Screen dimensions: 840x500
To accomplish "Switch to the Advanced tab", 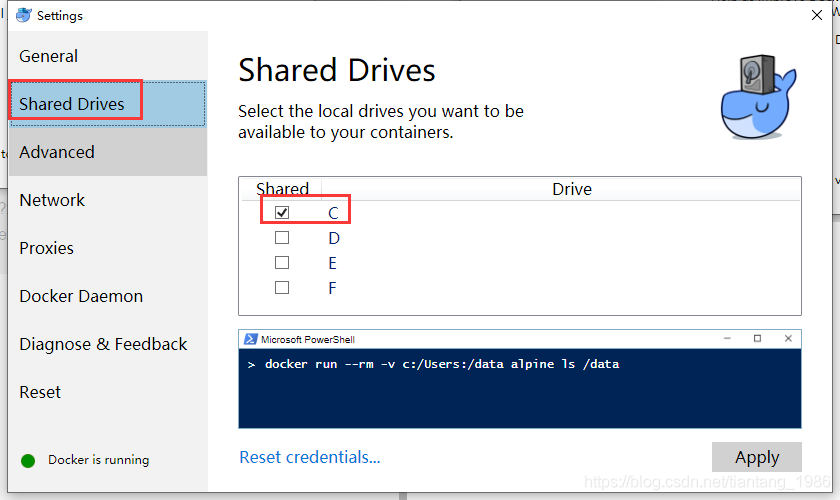I will coord(57,152).
